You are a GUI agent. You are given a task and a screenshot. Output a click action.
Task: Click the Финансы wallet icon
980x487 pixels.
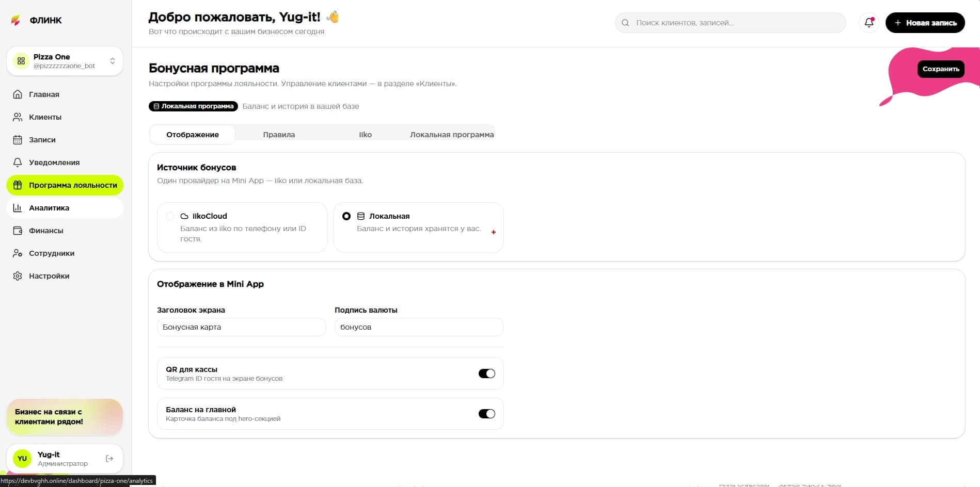[18, 231]
